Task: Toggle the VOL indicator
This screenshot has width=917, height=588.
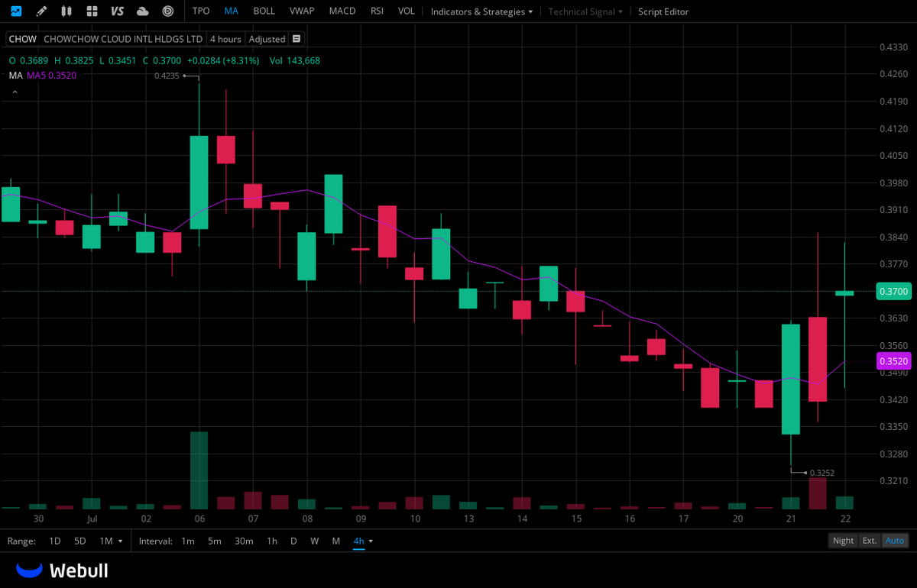Action: click(407, 11)
